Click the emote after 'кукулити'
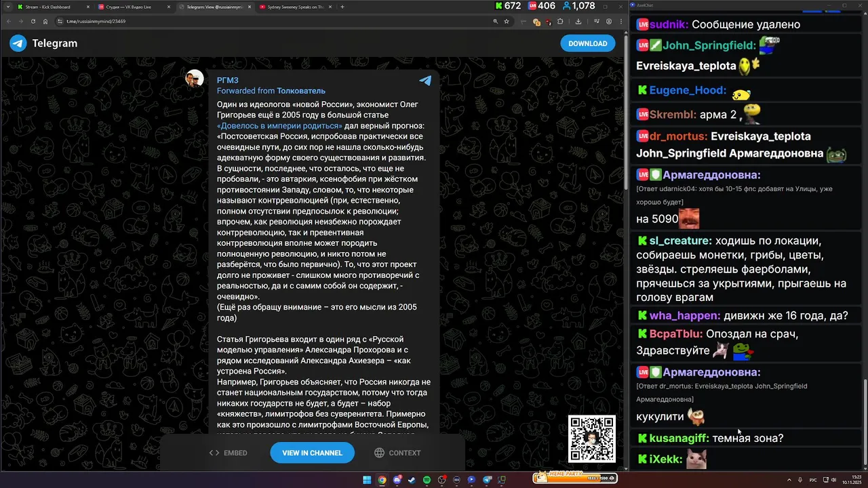Image resolution: width=868 pixels, height=488 pixels. point(696,416)
